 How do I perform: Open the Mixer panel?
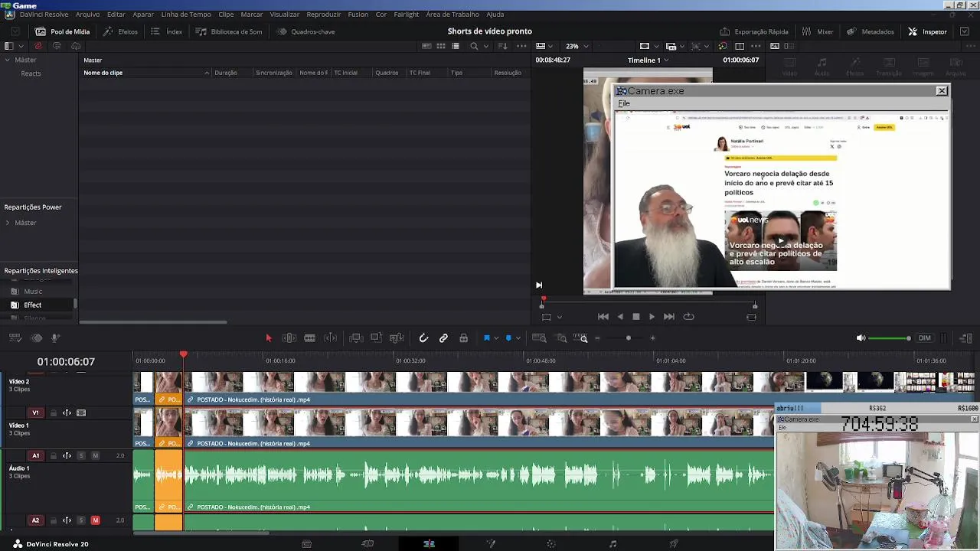[x=817, y=31]
